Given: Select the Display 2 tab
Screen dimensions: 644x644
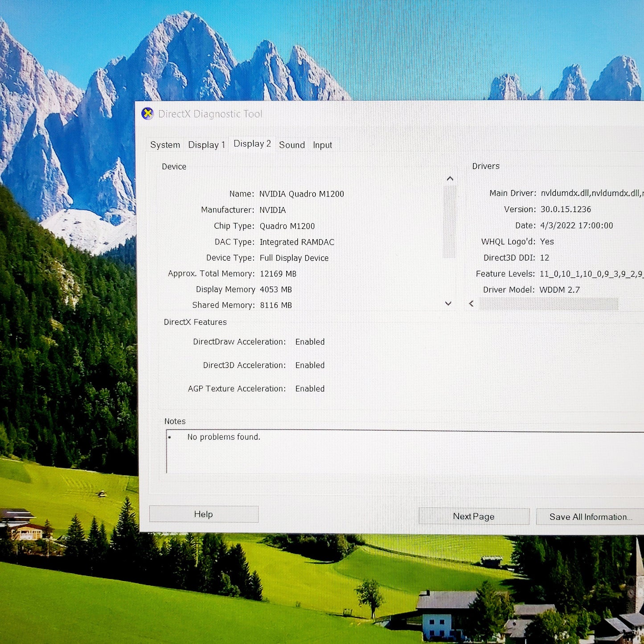Looking at the screenshot, I should click(x=252, y=144).
